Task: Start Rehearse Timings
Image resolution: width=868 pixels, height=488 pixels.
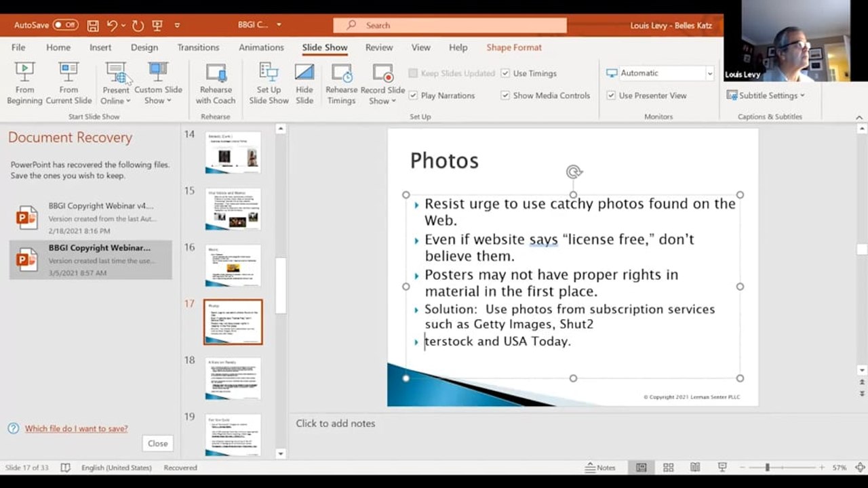Action: (x=341, y=83)
